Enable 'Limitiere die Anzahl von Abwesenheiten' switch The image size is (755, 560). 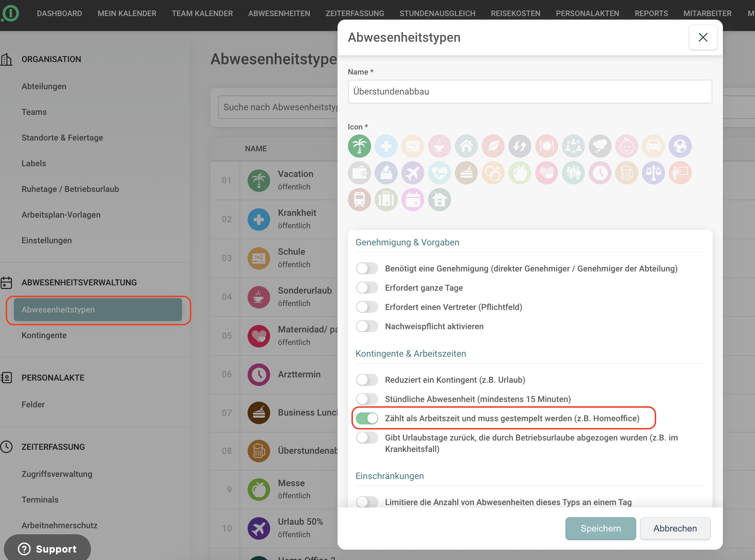(367, 502)
